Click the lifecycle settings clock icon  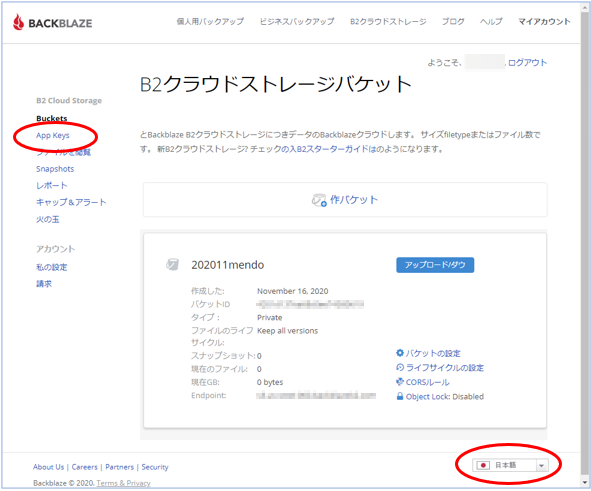[x=400, y=367]
